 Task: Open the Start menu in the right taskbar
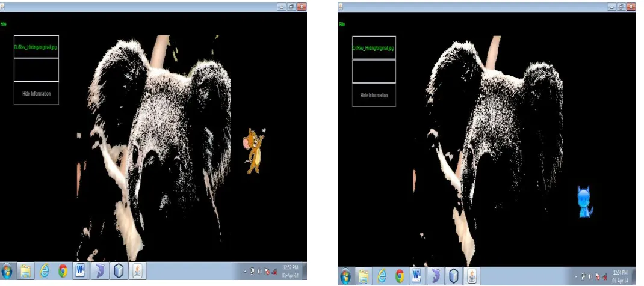click(345, 276)
